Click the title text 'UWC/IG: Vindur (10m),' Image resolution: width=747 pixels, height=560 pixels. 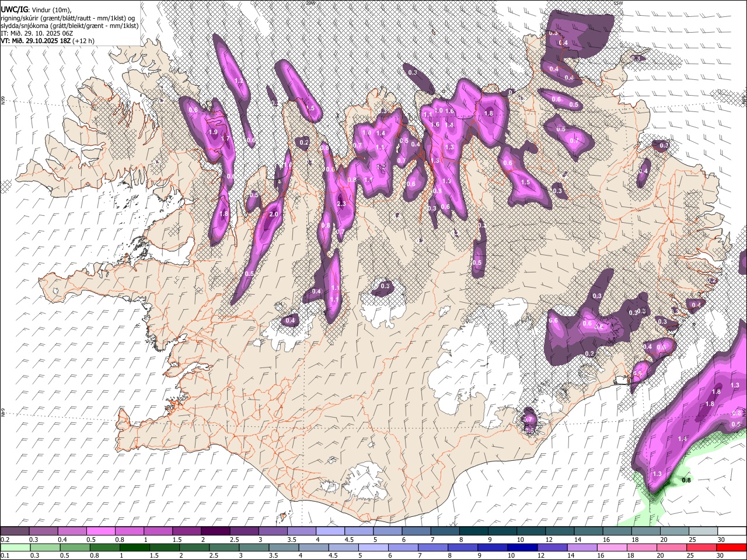(x=36, y=10)
